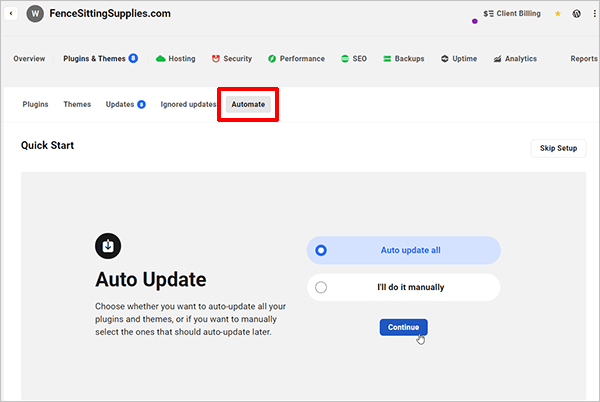
Task: Click the Uptime icon
Action: (444, 59)
